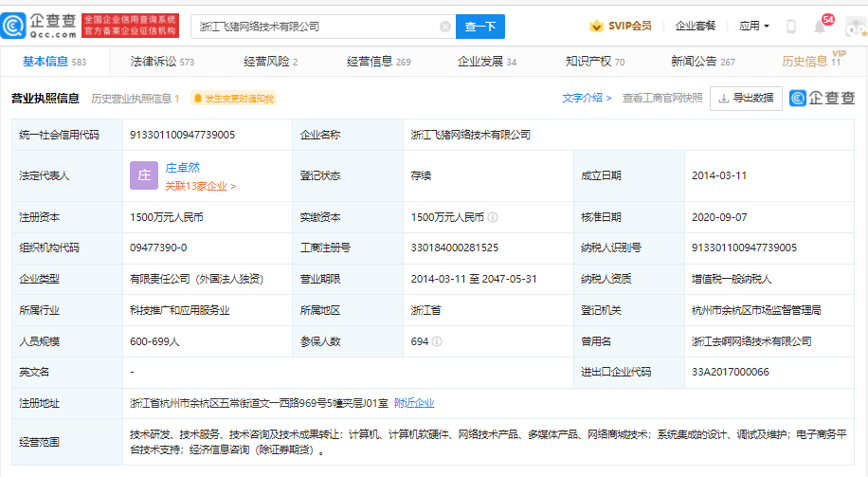Image resolution: width=868 pixels, height=477 pixels.
Task: Open the user avatar at top right
Action: (x=856, y=26)
